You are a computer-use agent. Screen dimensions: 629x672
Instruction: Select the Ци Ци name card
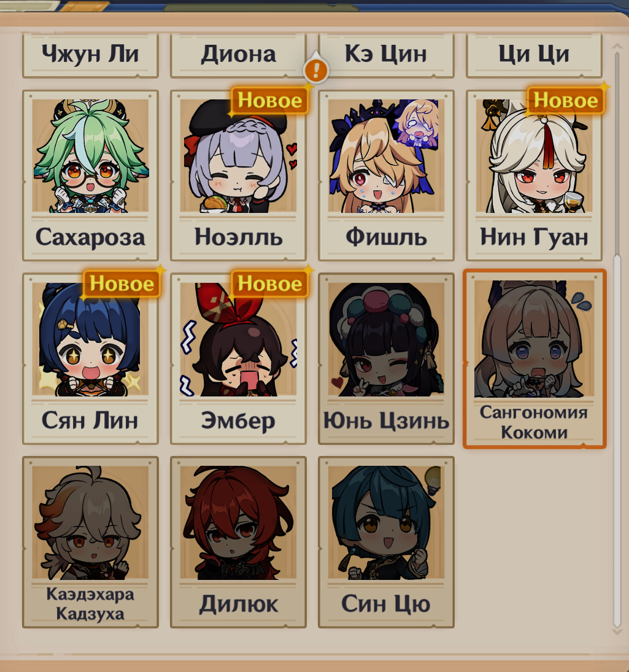(534, 56)
